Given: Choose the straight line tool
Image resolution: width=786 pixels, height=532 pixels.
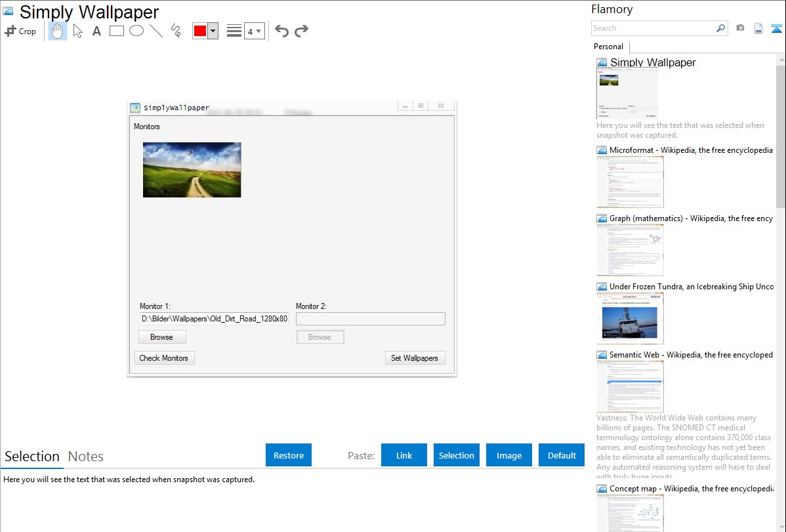Looking at the screenshot, I should [156, 31].
